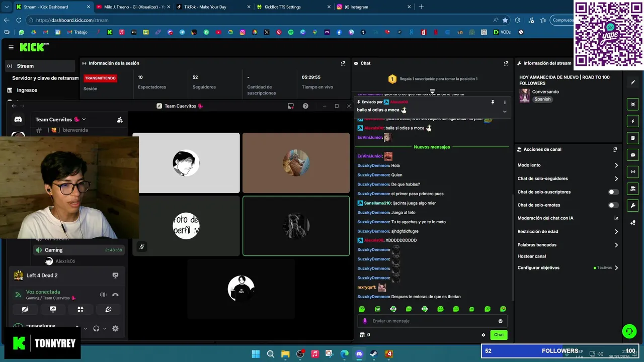Open the Kick hamburger menu
Image resolution: width=644 pixels, height=362 pixels.
(x=11, y=47)
